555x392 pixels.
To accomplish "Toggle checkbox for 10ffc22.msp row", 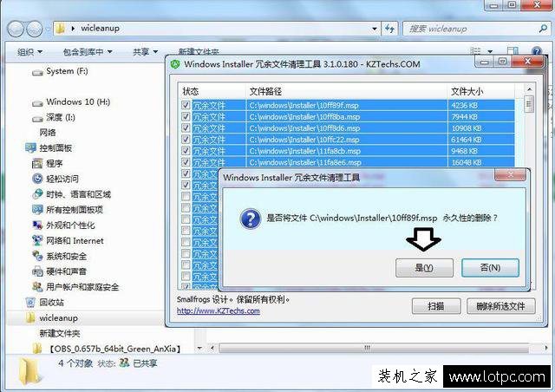I will [x=186, y=139].
